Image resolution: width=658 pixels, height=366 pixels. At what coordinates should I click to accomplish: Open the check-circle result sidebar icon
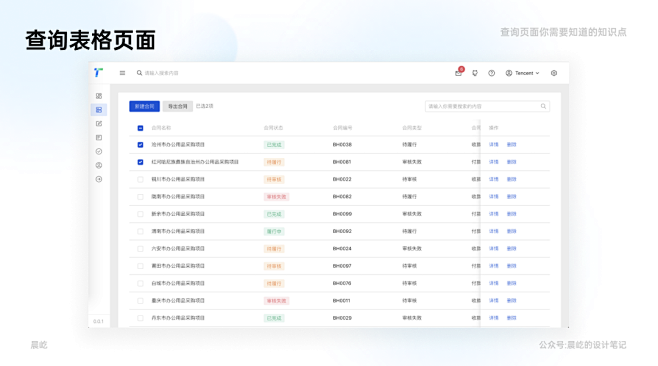coord(99,152)
